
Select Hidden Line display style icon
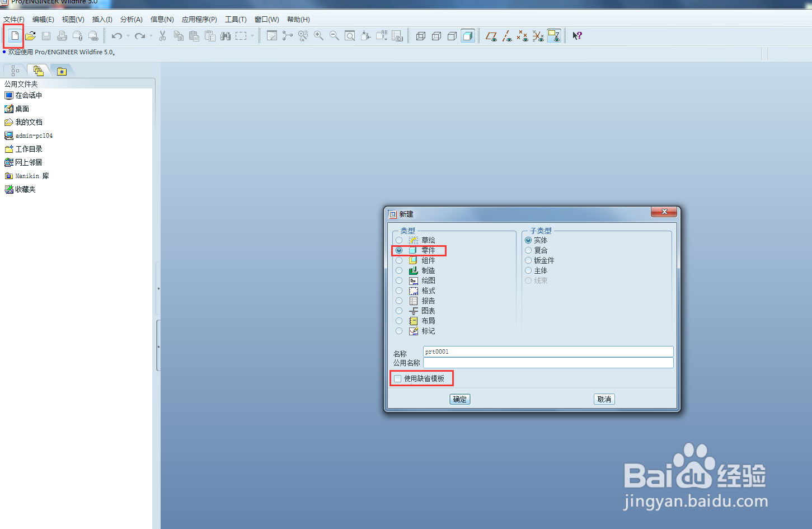pyautogui.click(x=436, y=36)
